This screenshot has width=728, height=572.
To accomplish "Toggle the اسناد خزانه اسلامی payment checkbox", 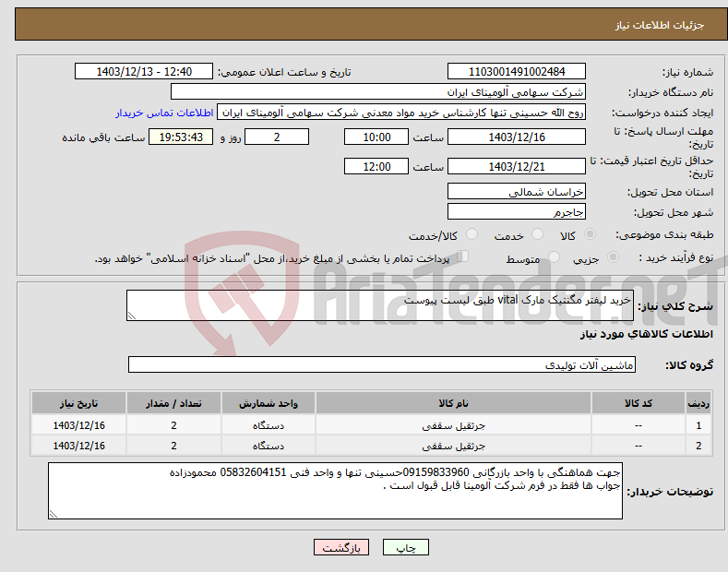I will (463, 256).
